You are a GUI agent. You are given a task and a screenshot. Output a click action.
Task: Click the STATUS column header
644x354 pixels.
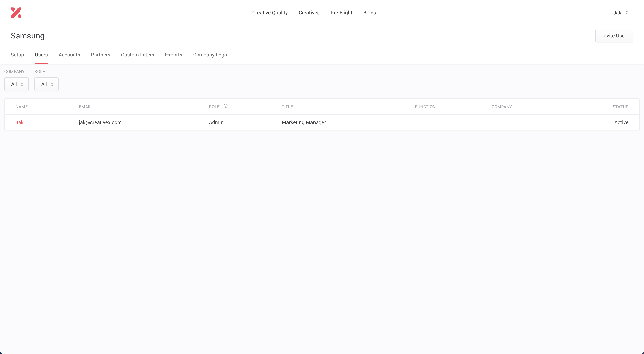tap(620, 107)
